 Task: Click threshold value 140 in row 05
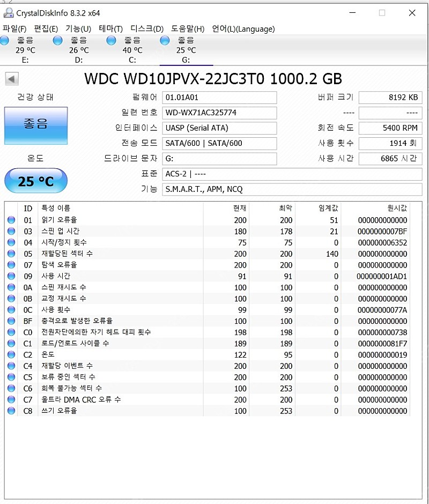(332, 254)
